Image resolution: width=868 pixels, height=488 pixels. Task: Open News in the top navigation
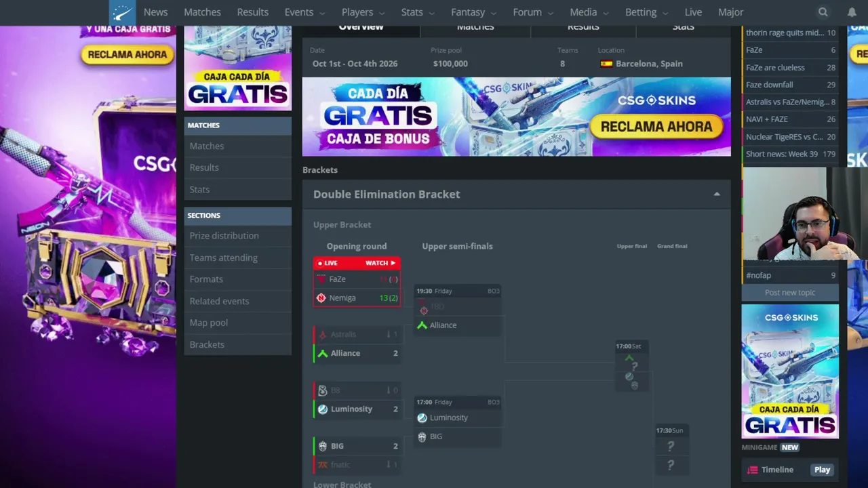coord(155,12)
